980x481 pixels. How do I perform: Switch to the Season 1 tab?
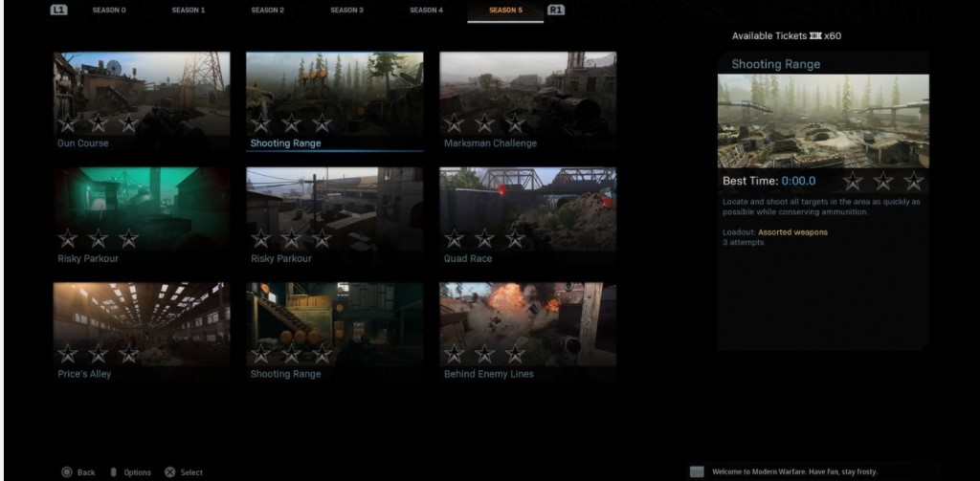(189, 10)
